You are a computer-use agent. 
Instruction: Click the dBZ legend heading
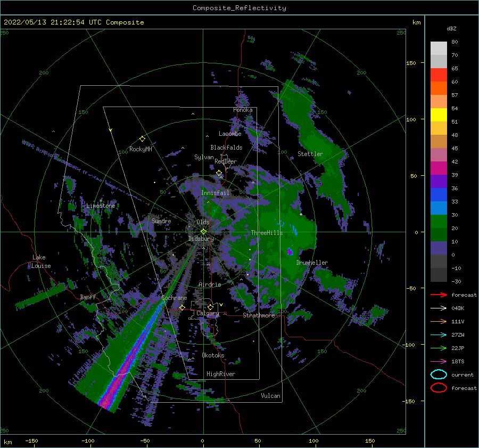coord(451,28)
